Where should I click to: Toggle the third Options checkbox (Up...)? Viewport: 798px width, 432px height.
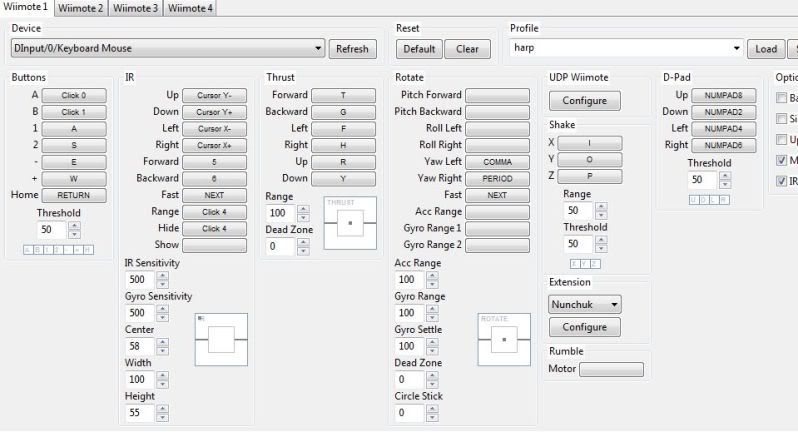coord(781,139)
